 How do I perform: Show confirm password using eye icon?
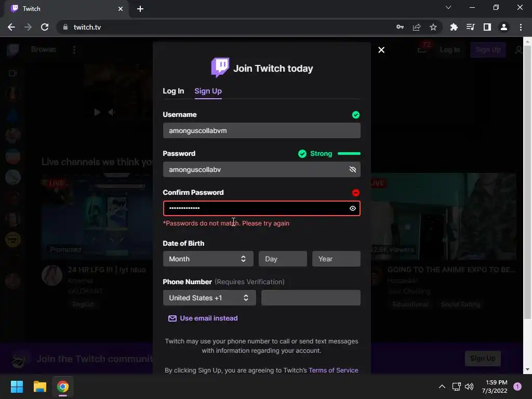pyautogui.click(x=353, y=208)
